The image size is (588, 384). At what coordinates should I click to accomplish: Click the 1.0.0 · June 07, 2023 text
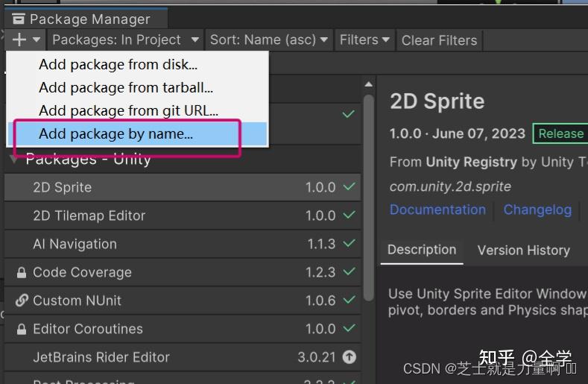[458, 133]
